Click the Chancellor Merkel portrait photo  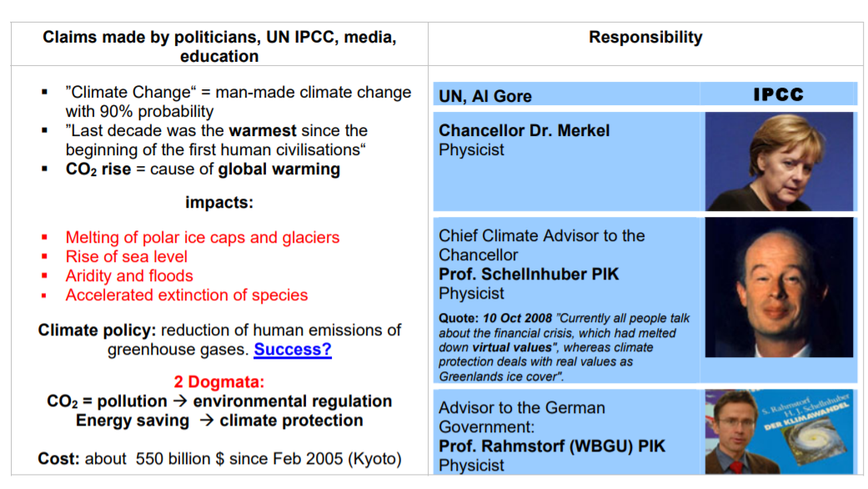click(x=780, y=161)
